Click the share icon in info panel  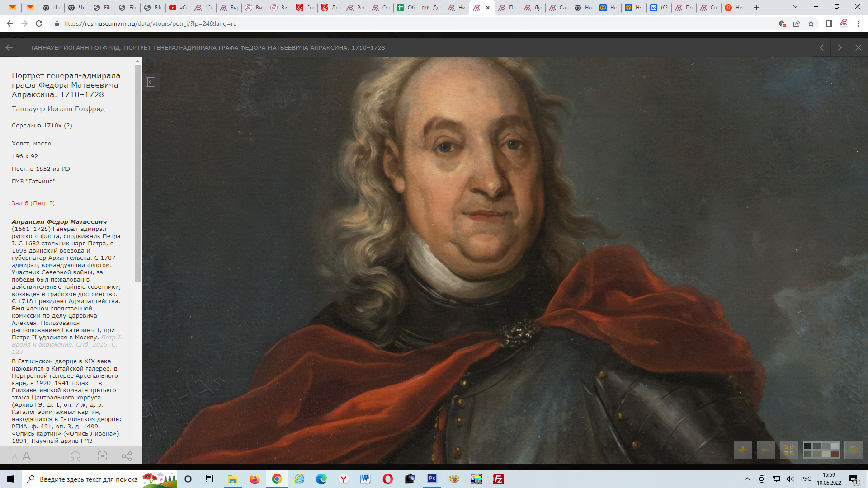point(127,456)
